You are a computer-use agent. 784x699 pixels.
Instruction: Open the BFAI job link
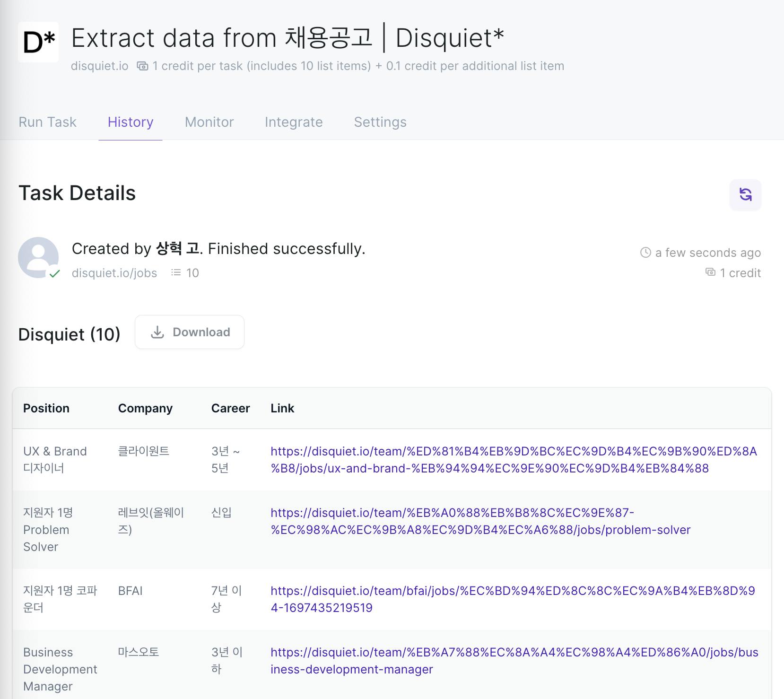513,599
